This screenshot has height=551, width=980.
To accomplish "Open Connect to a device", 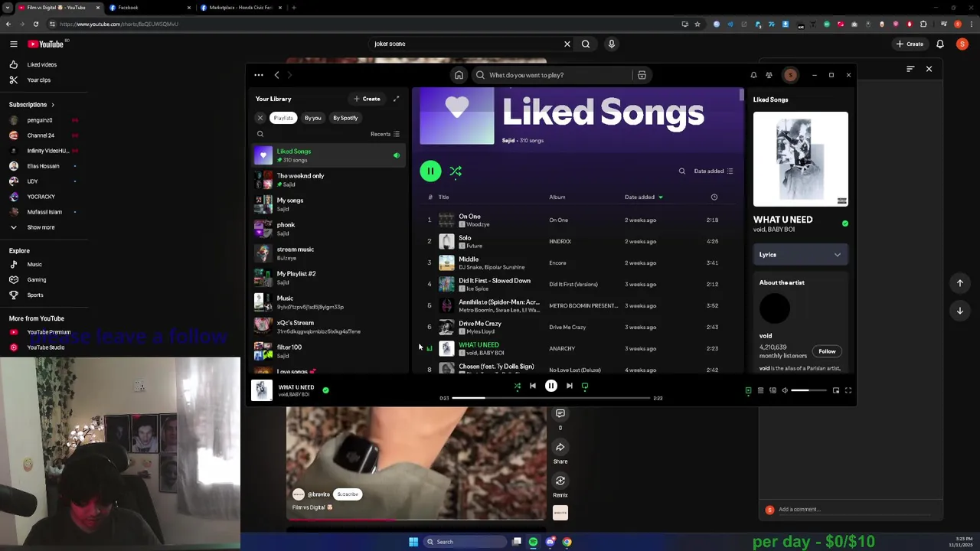I will pyautogui.click(x=773, y=391).
